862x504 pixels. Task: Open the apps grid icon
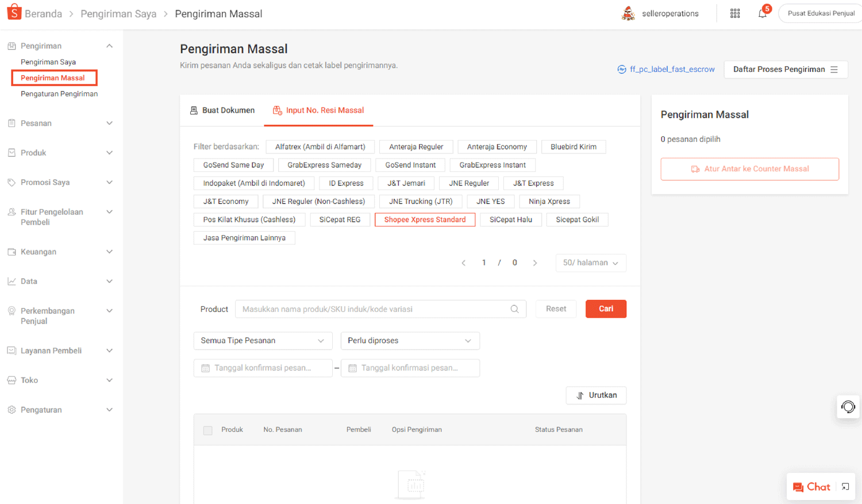(x=735, y=13)
